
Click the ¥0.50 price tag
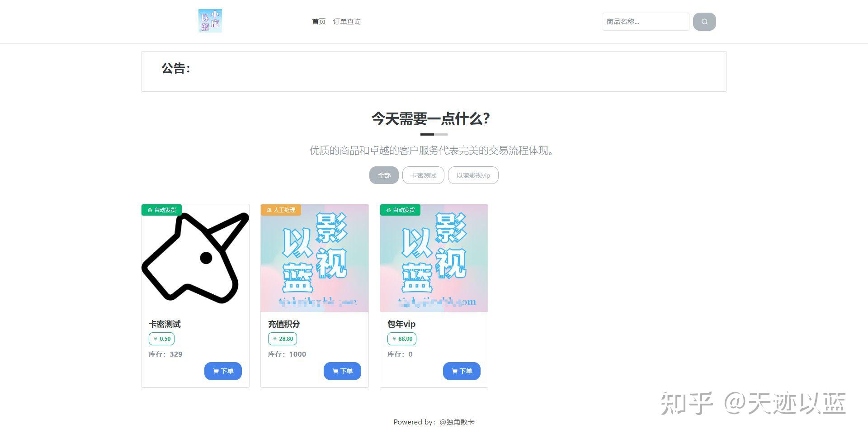[x=162, y=339]
